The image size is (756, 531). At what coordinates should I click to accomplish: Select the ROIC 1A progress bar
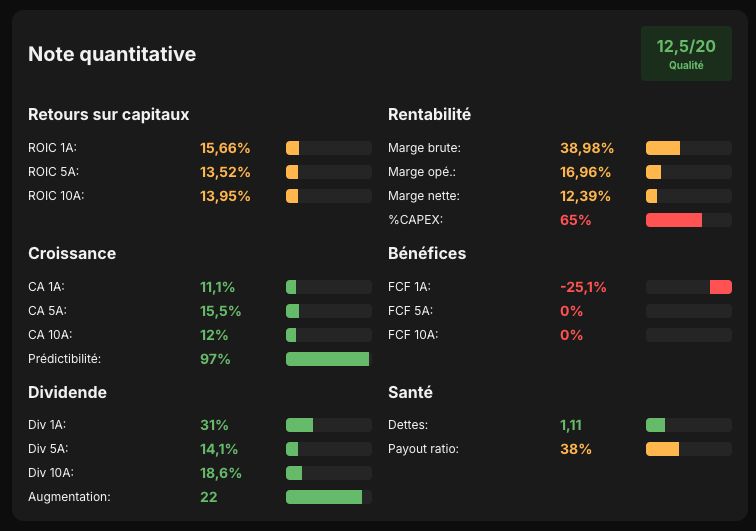328,148
